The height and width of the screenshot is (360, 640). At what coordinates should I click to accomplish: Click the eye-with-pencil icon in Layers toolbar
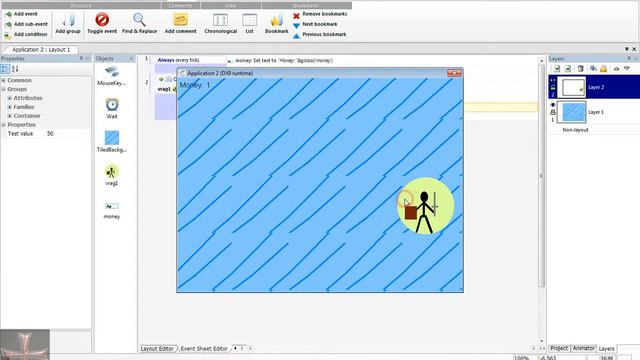click(x=593, y=69)
